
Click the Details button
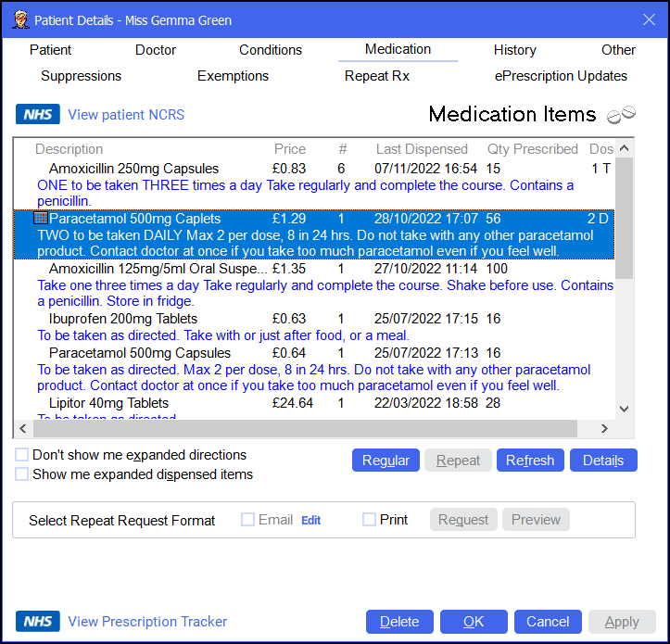coord(603,461)
